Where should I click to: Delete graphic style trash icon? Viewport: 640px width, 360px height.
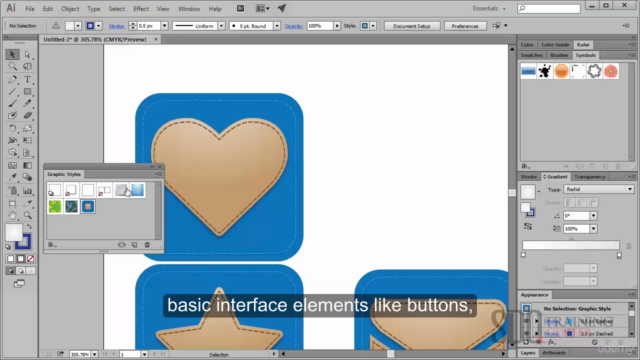[x=147, y=245]
